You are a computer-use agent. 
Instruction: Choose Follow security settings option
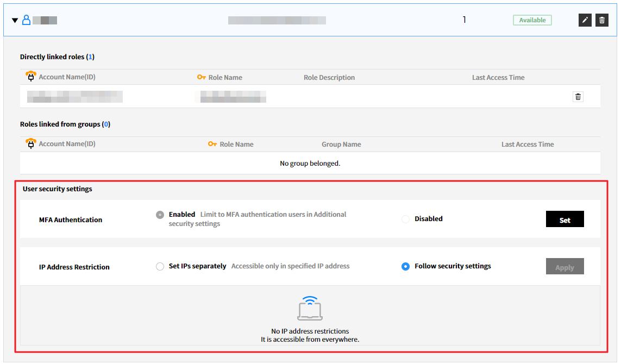click(x=405, y=266)
